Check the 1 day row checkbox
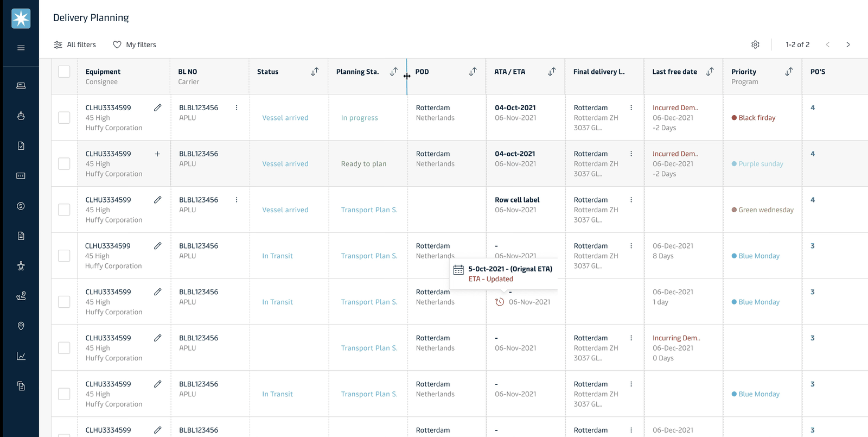This screenshot has width=868, height=437. pos(64,302)
